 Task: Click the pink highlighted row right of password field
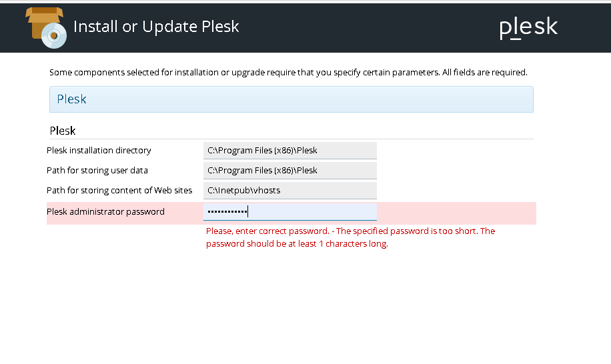(456, 213)
